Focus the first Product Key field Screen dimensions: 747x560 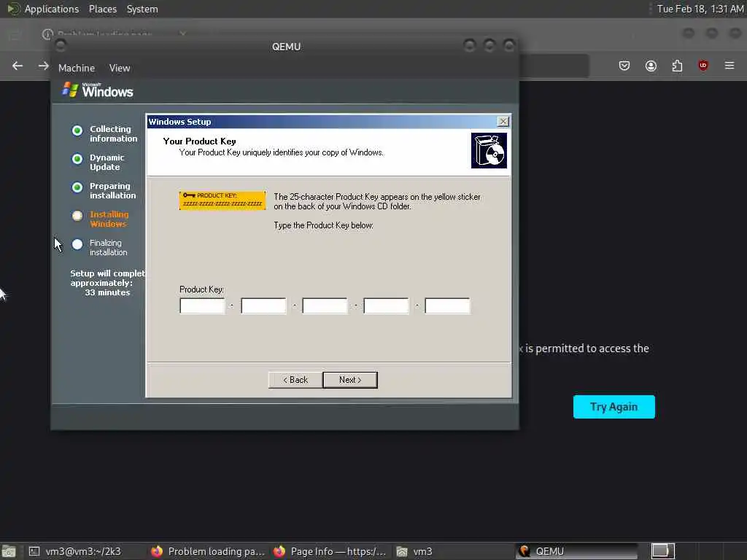point(203,306)
